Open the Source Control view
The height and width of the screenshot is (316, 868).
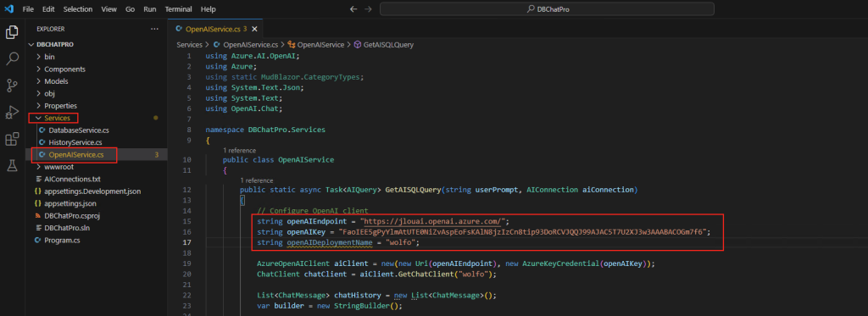[x=12, y=86]
